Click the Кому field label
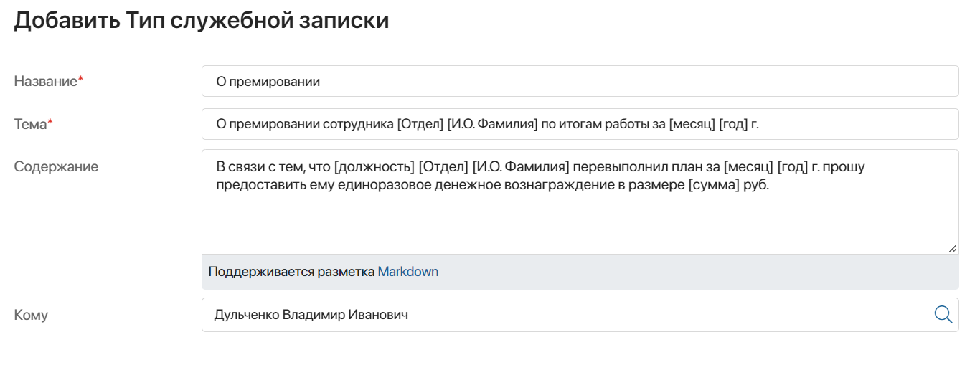 pyautogui.click(x=31, y=315)
